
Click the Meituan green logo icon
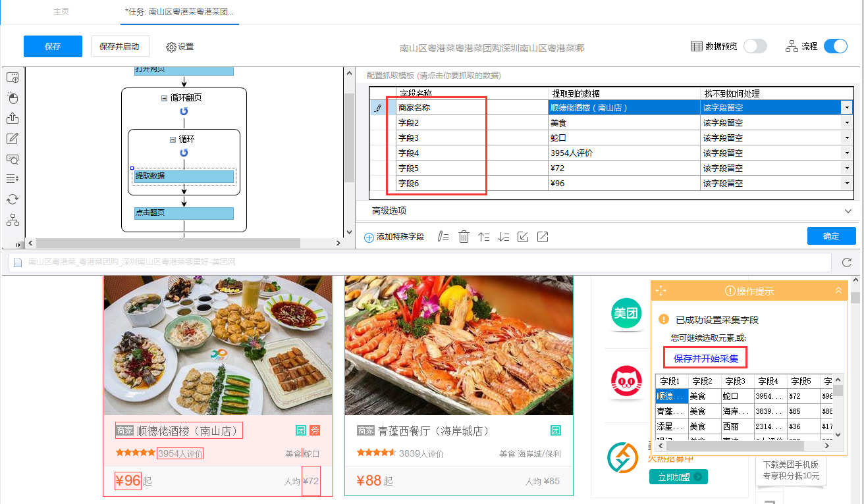[x=626, y=314]
